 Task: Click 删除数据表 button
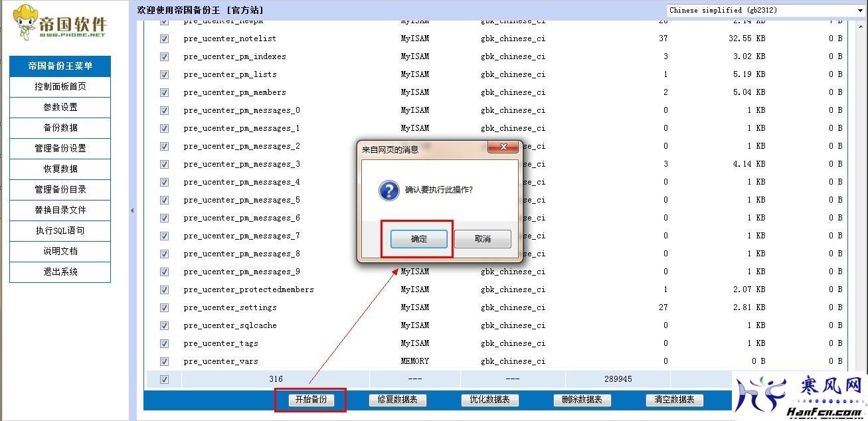[582, 400]
